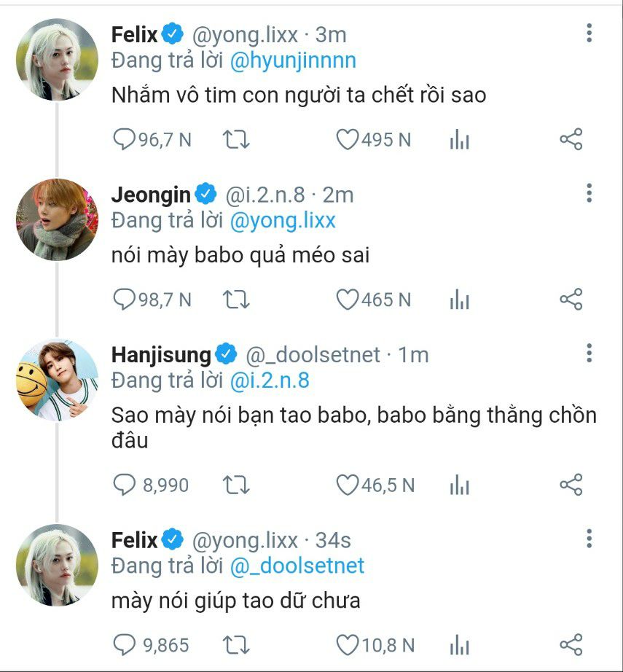Screen dimensions: 623x672
Task: Like Hanjisung's tweet with the heart
Action: pyautogui.click(x=348, y=485)
